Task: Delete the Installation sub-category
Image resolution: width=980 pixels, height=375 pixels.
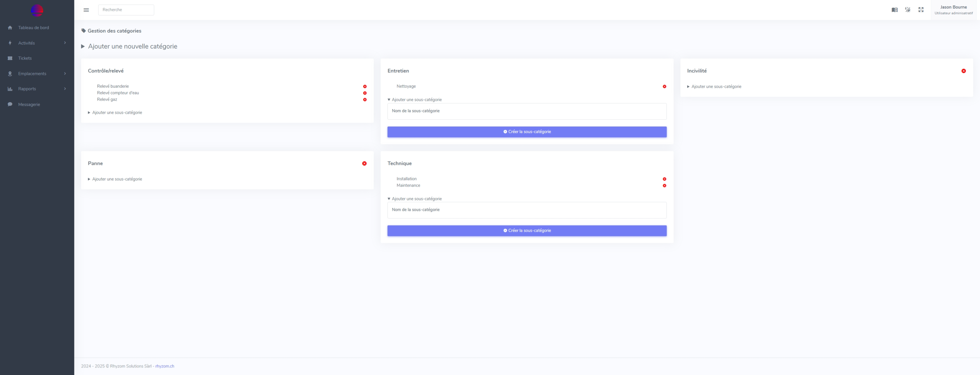Action: pos(664,179)
